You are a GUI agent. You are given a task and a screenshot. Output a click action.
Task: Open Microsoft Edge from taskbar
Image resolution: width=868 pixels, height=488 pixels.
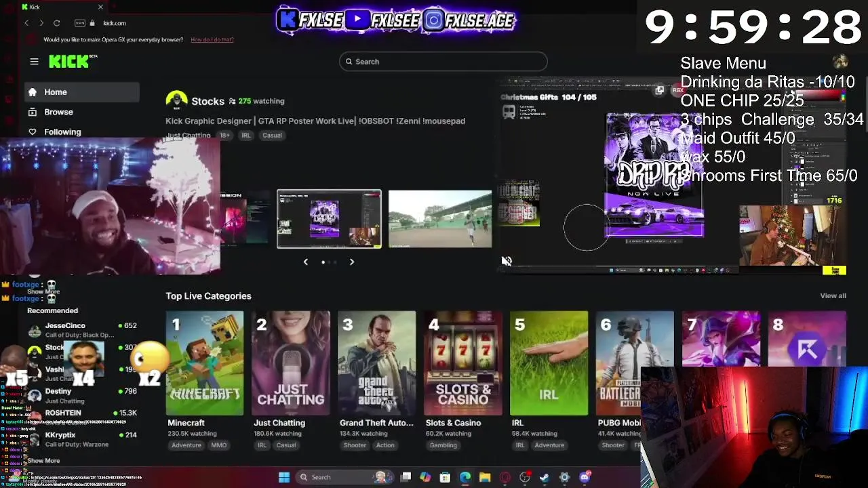tap(465, 477)
